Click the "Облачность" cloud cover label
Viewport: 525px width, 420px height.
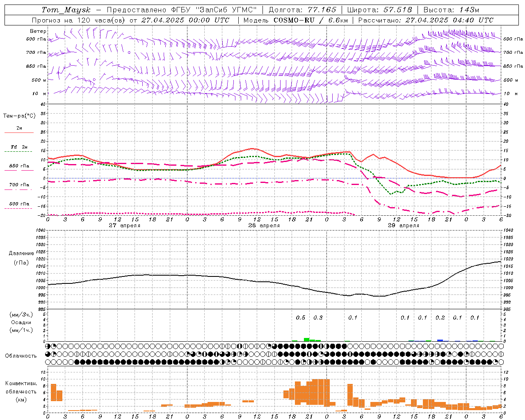point(21,356)
